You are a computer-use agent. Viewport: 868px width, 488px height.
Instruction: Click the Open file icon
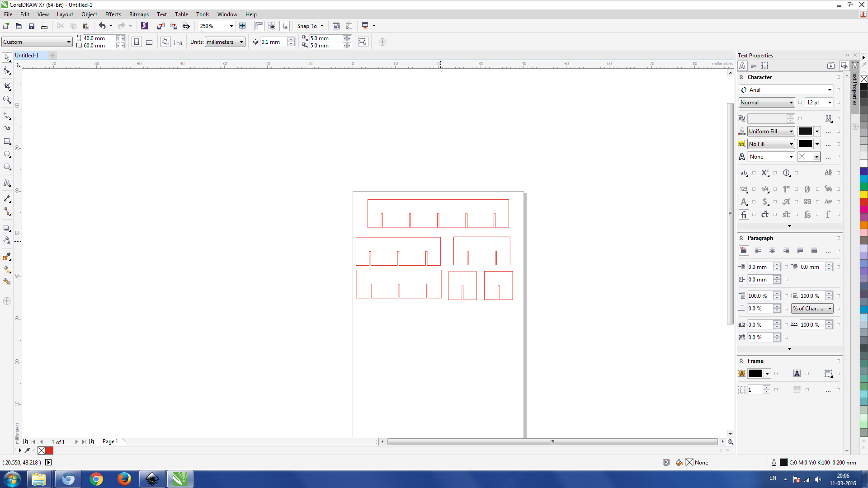pos(19,26)
